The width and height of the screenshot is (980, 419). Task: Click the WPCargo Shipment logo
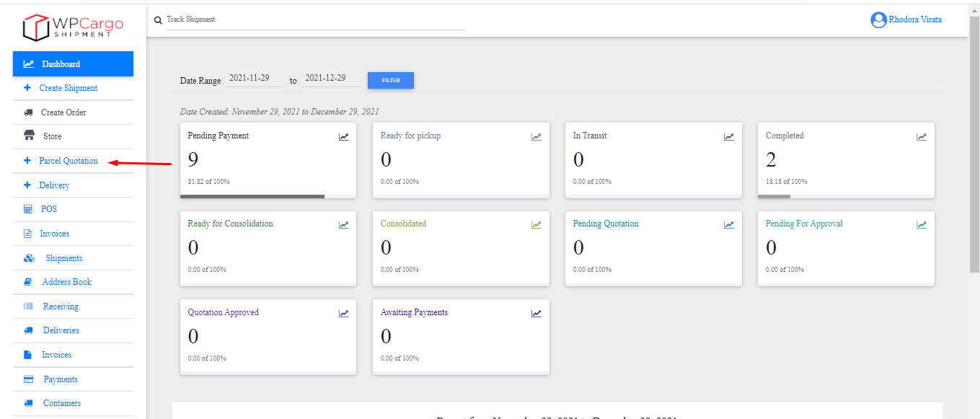click(x=73, y=27)
